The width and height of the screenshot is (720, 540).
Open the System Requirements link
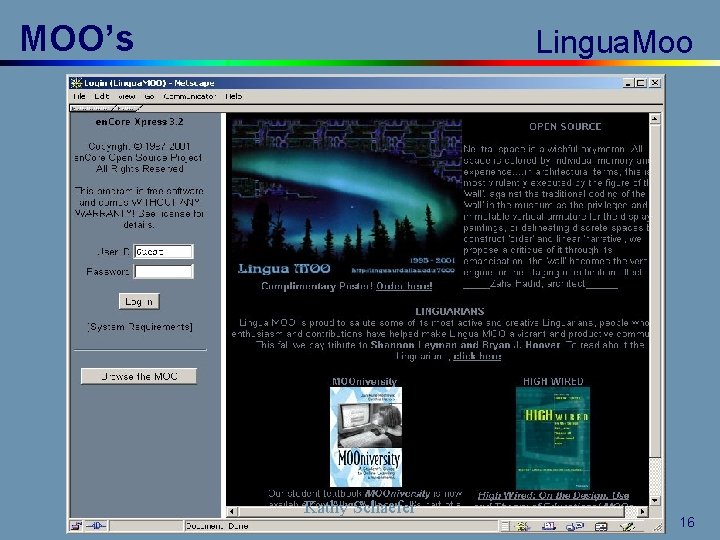pos(140,326)
